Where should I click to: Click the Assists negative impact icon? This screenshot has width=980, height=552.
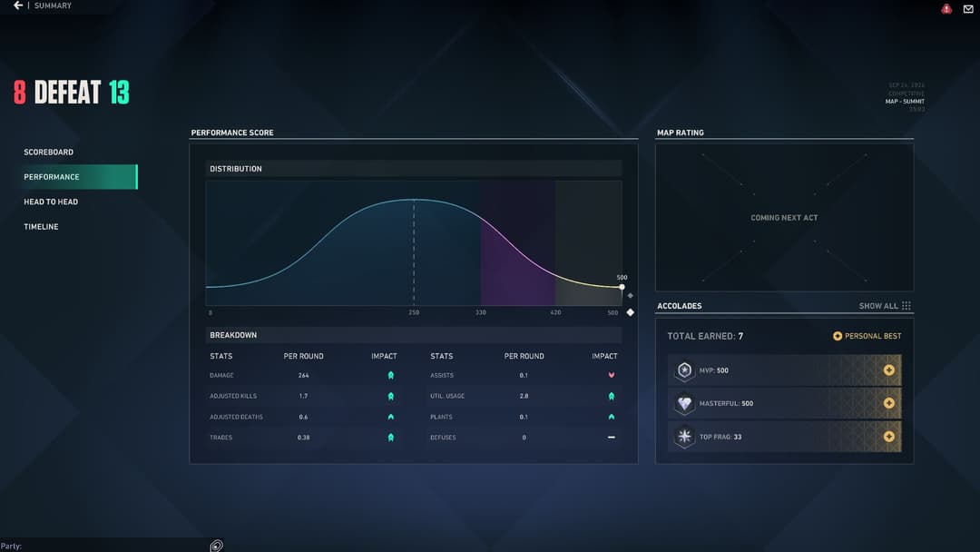[612, 375]
